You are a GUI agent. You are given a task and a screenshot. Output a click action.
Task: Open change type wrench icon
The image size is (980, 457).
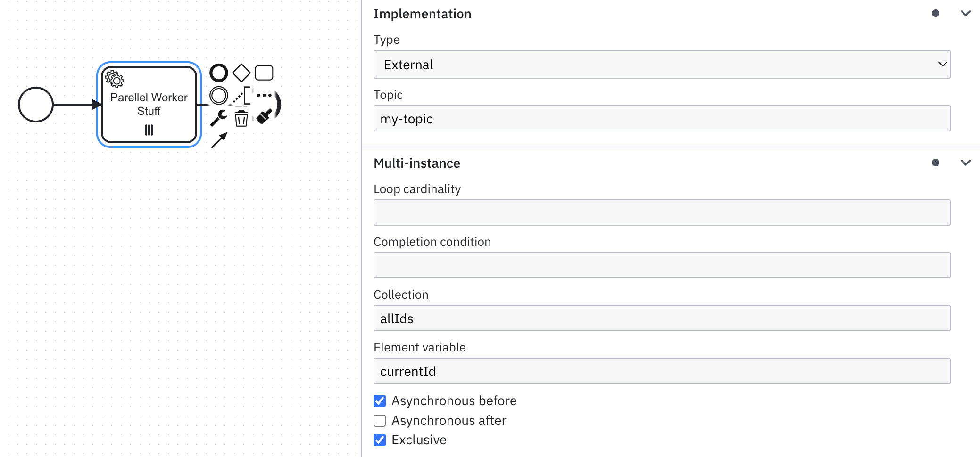click(218, 118)
